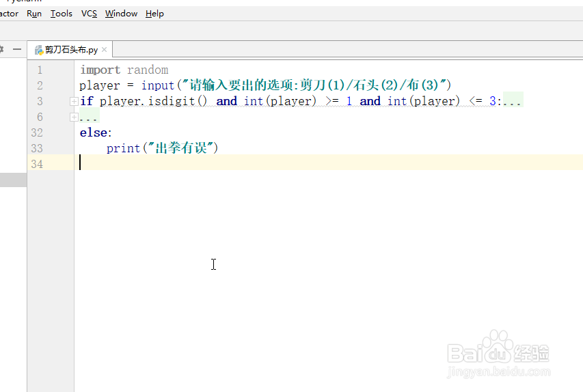Click line number 34 in gutter
This screenshot has height=392, width=583.
pyautogui.click(x=37, y=164)
